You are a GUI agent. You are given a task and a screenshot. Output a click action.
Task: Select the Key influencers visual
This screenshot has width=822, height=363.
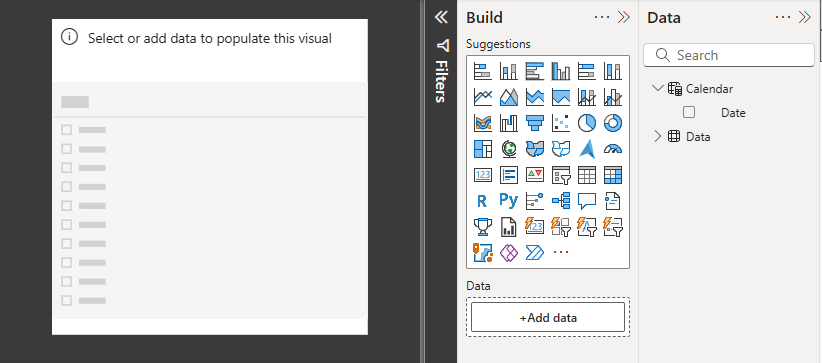coord(535,201)
